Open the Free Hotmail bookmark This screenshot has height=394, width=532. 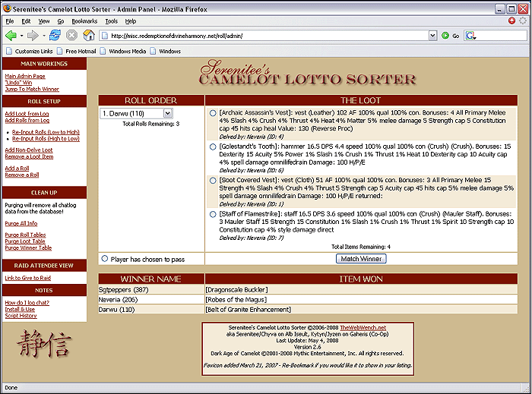pyautogui.click(x=81, y=51)
